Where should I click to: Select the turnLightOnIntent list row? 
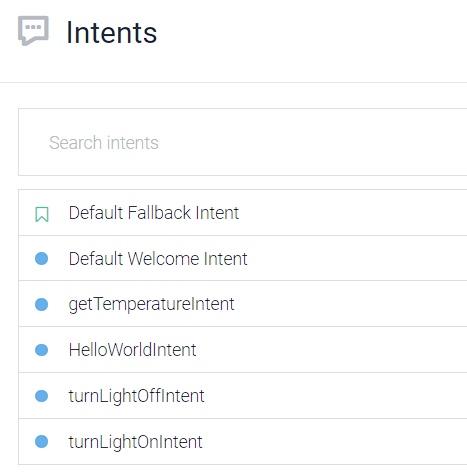tap(243, 441)
